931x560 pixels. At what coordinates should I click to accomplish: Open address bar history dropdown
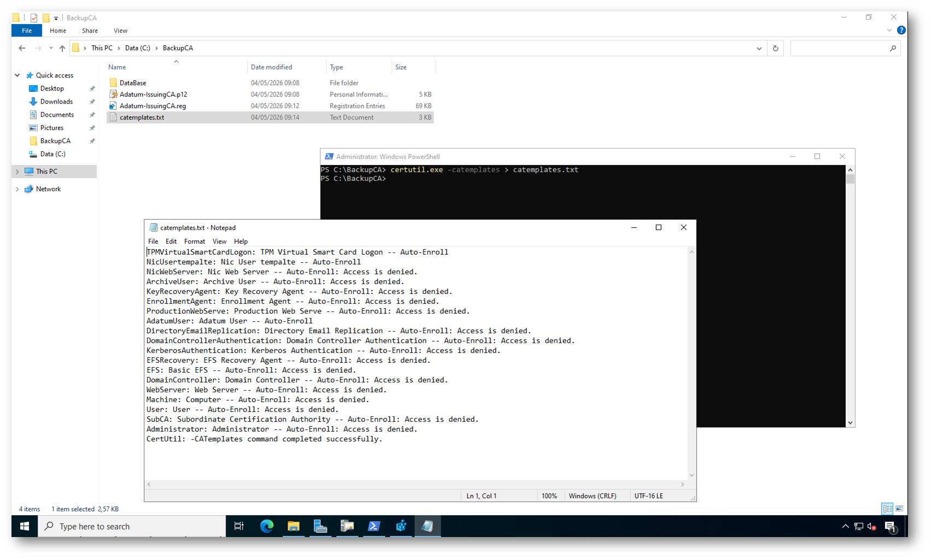tap(759, 48)
